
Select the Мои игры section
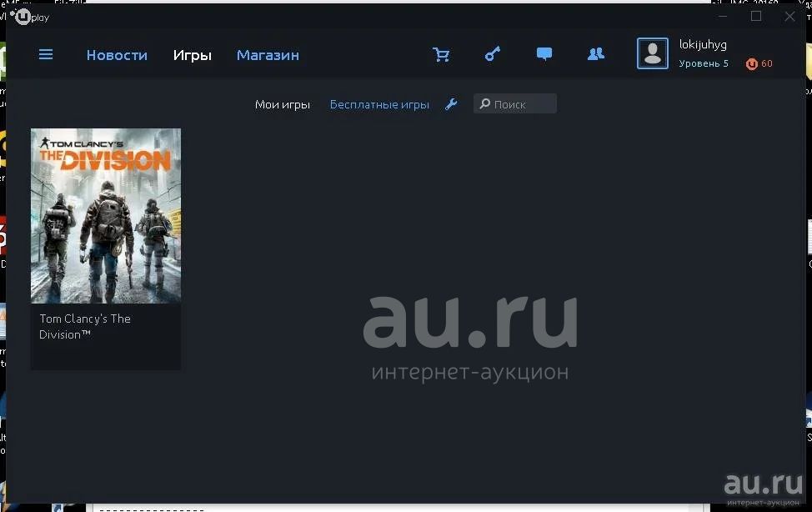(283, 105)
